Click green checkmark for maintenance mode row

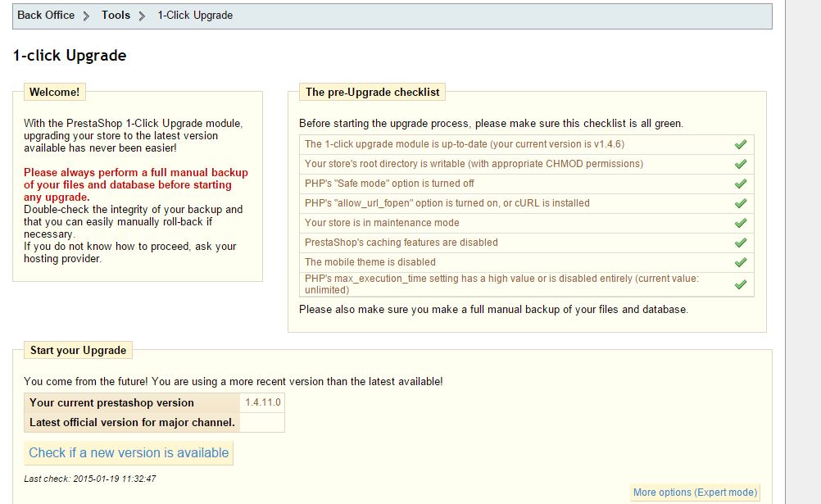pyautogui.click(x=741, y=223)
